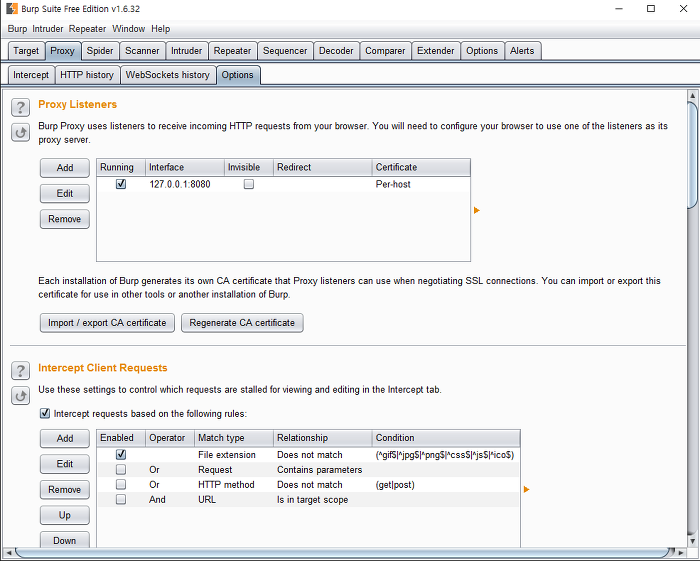Viewport: 700px width, 561px height.
Task: Click the scroll left arrow
Action: 8,553
